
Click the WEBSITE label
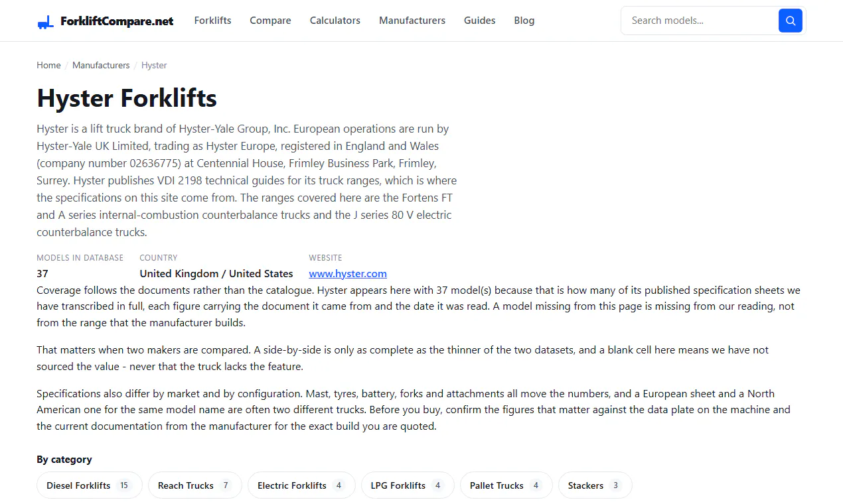(x=325, y=258)
